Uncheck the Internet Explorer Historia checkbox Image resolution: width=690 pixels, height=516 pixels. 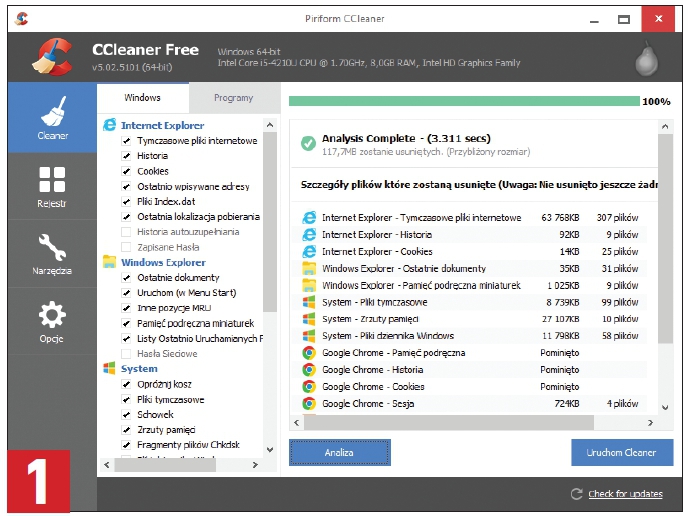click(x=126, y=156)
